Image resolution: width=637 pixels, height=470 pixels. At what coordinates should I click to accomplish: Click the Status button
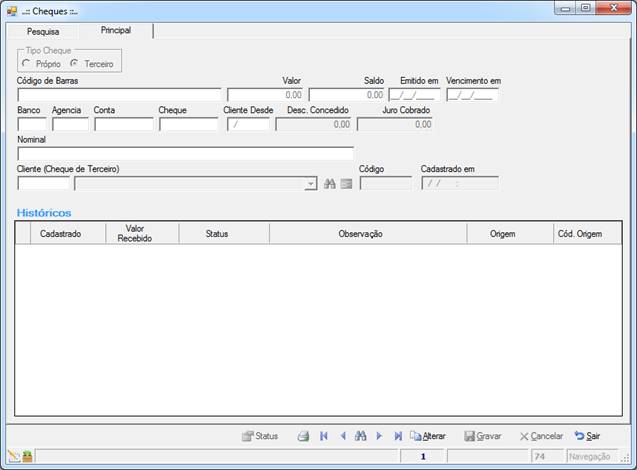point(260,436)
